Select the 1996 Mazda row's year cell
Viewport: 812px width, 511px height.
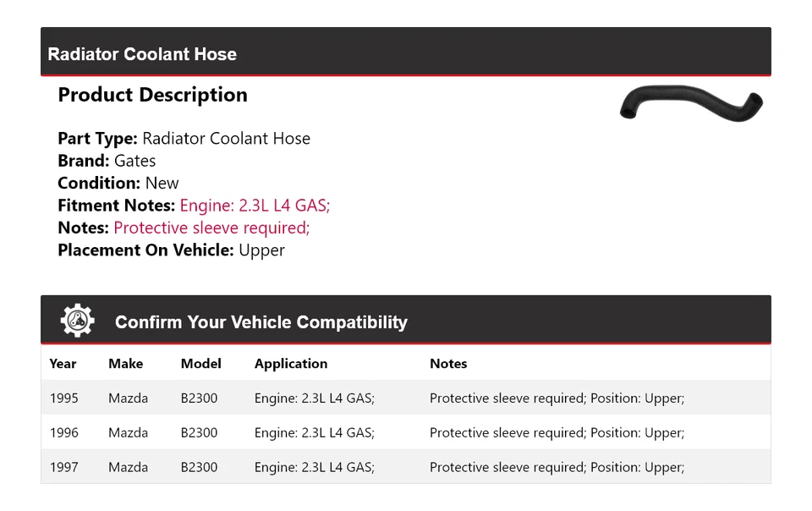(63, 432)
